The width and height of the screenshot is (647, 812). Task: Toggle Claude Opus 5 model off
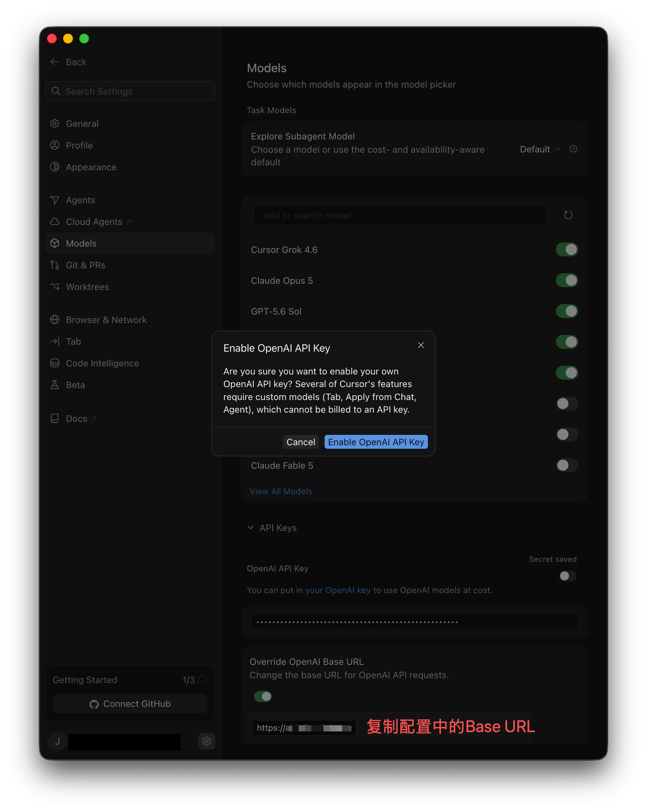pyautogui.click(x=567, y=280)
